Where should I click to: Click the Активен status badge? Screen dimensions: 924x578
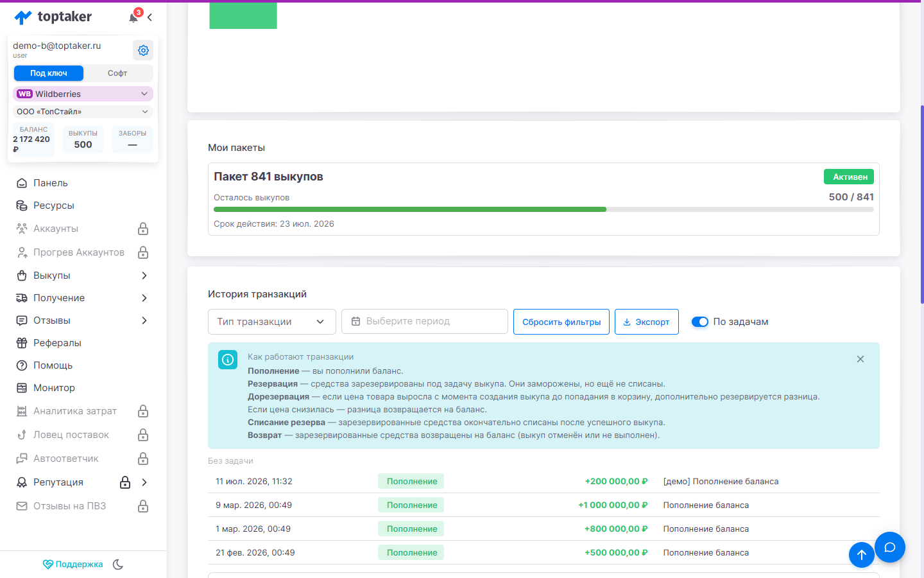[849, 177]
